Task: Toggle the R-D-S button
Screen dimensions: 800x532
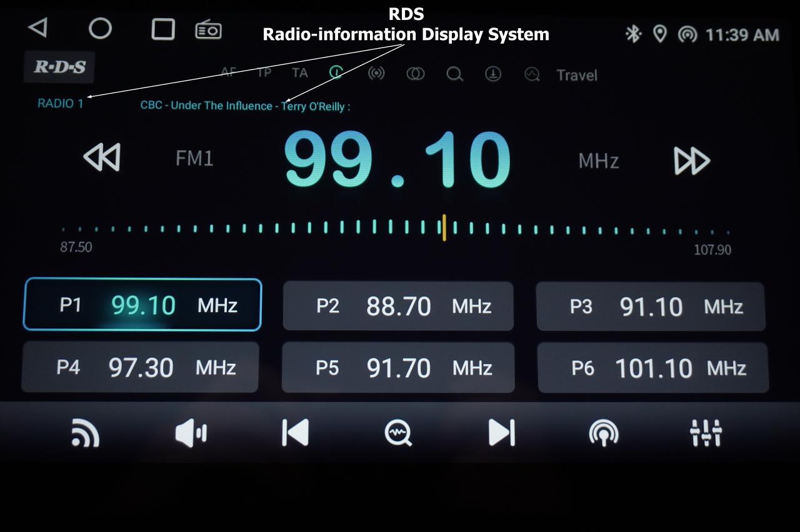Action: point(59,67)
